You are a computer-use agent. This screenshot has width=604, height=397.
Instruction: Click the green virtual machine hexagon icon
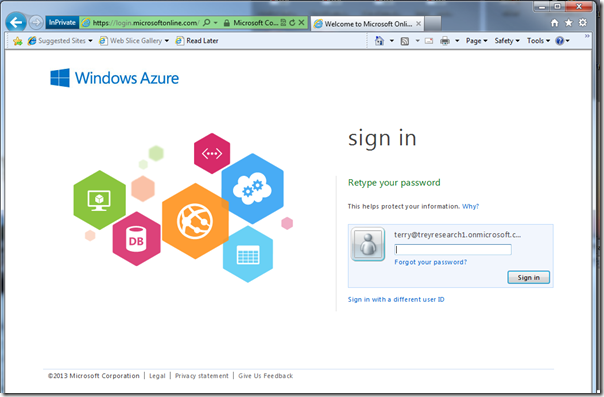coord(99,200)
